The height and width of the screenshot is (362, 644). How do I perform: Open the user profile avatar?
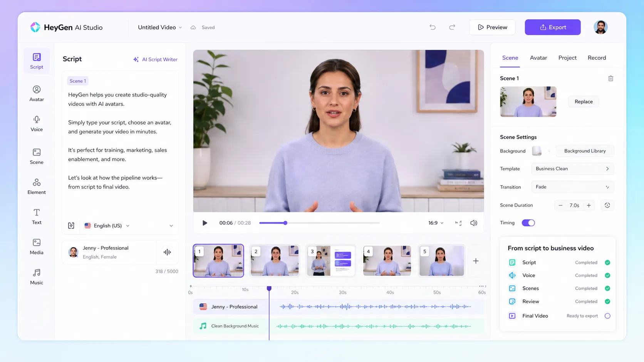click(600, 27)
